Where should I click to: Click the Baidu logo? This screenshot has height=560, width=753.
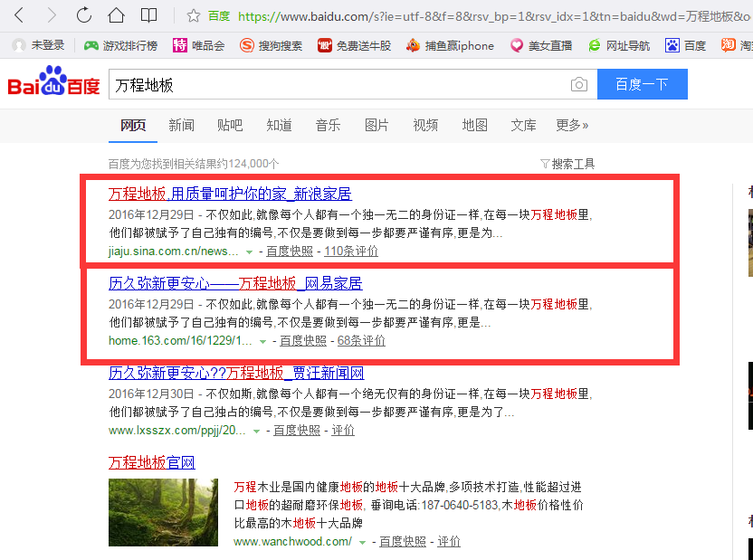[x=53, y=81]
